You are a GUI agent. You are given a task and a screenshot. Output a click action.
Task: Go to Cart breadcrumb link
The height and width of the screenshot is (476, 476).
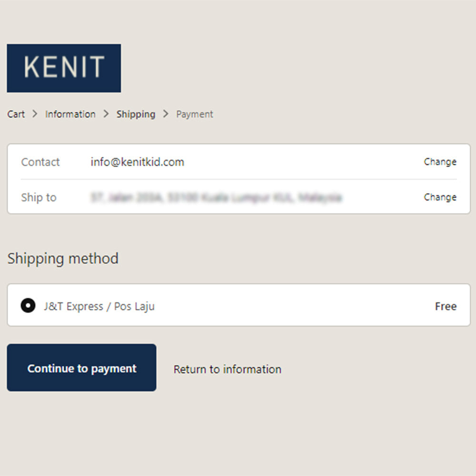point(16,114)
